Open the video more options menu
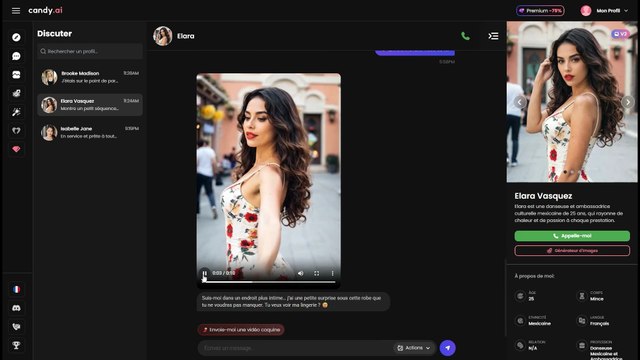This screenshot has width=640, height=360. point(332,273)
